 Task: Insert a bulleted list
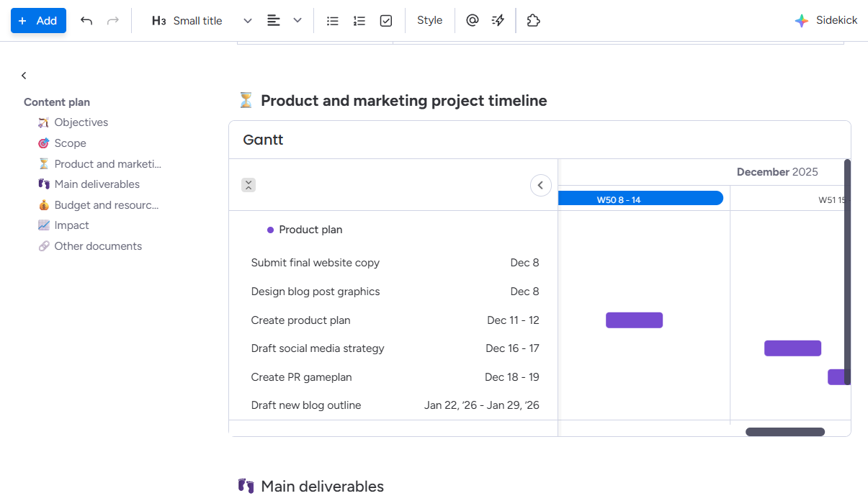[332, 21]
